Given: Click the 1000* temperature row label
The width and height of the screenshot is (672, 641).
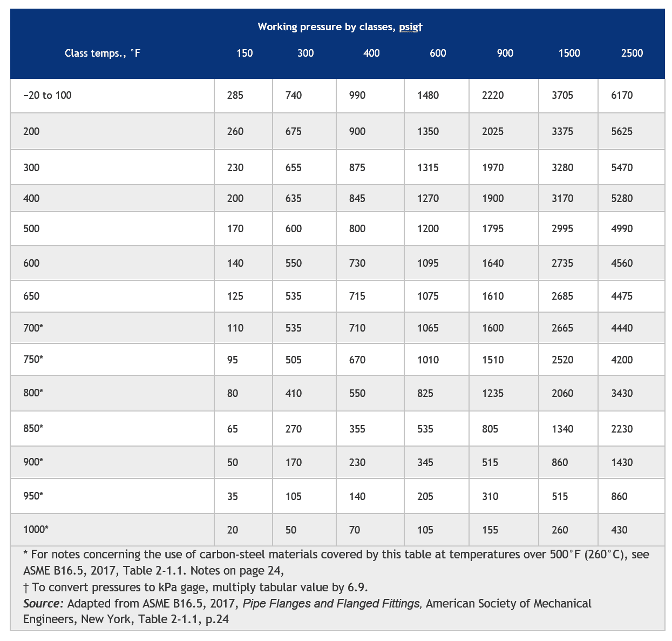Looking at the screenshot, I should click(36, 529).
